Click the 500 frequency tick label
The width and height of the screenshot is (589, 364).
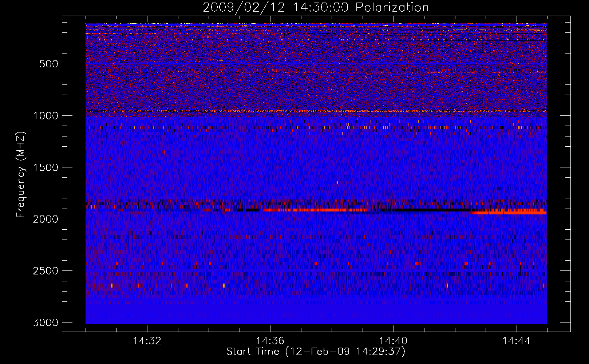49,64
